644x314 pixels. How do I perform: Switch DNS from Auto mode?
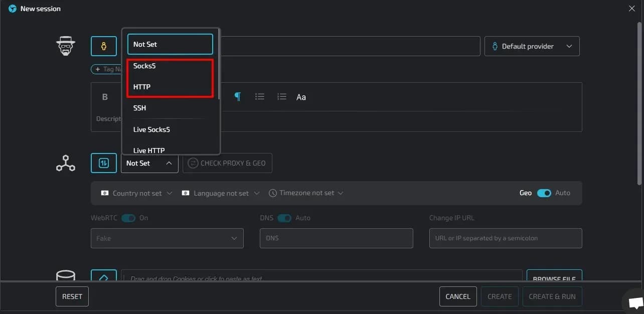click(x=285, y=218)
